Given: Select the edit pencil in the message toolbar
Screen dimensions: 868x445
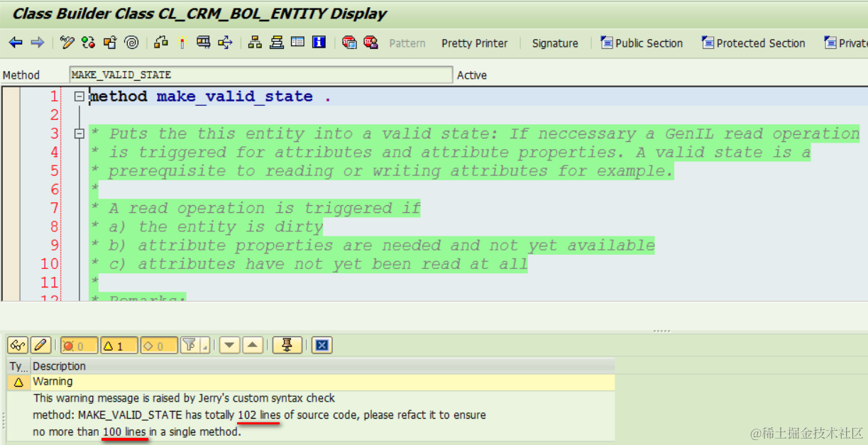Looking at the screenshot, I should 41,345.
